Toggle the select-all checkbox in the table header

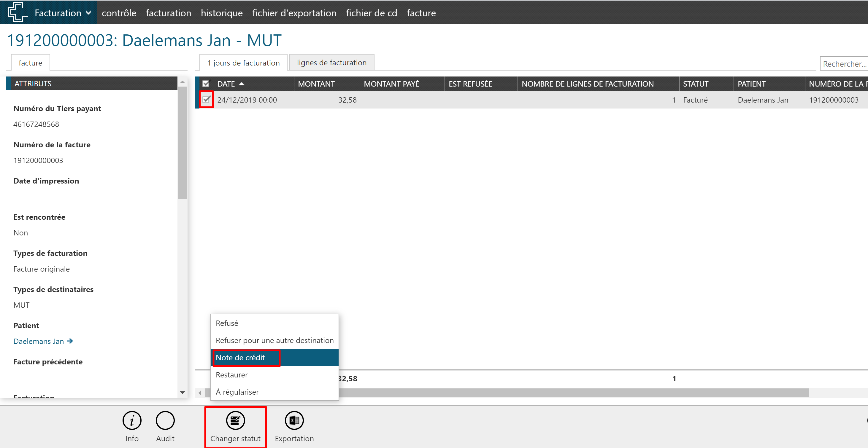point(206,84)
